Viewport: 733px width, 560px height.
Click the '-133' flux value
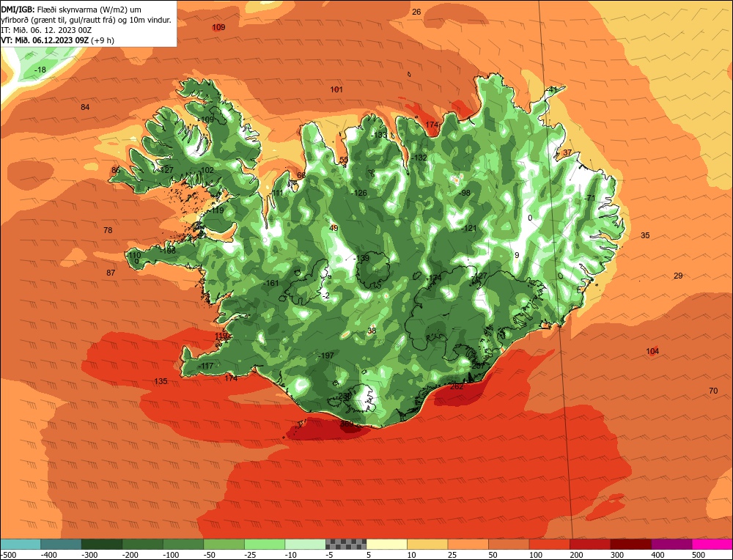380,135
